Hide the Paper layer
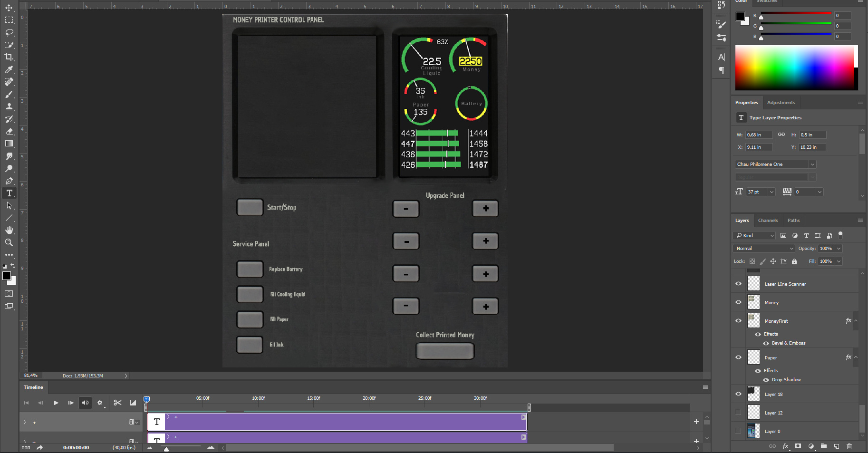The width and height of the screenshot is (868, 453). [738, 357]
